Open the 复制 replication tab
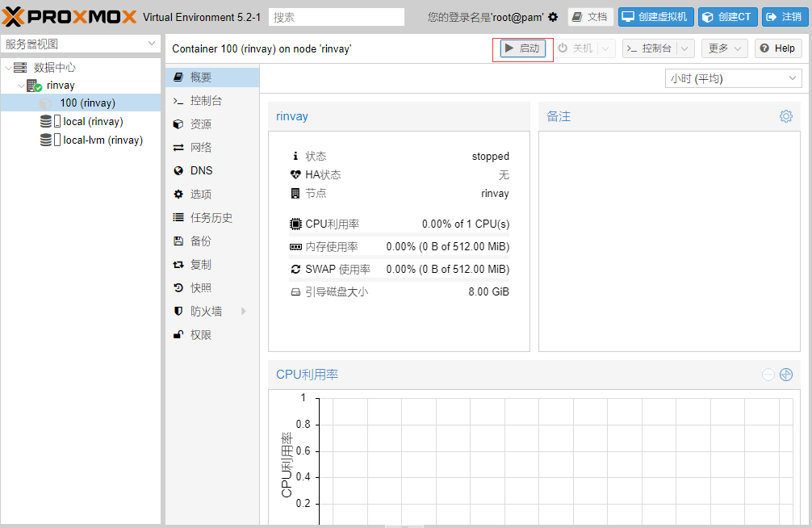812x528 pixels. pos(212,264)
